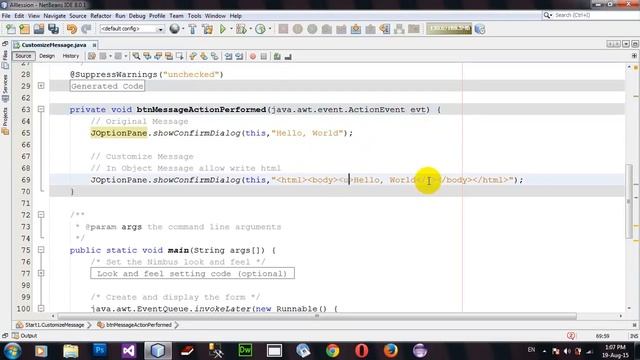
Task: Click the Output label in status bar
Action: (x=29, y=336)
